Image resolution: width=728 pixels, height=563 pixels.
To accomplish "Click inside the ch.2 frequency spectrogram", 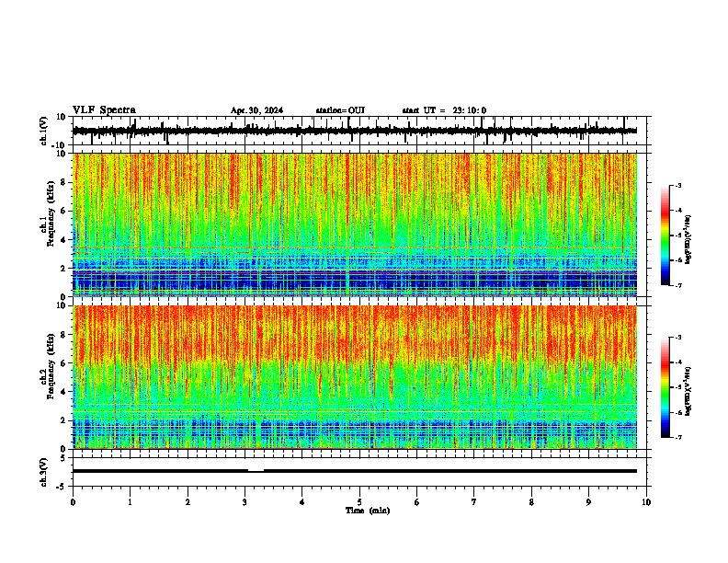I will pyautogui.click(x=355, y=377).
